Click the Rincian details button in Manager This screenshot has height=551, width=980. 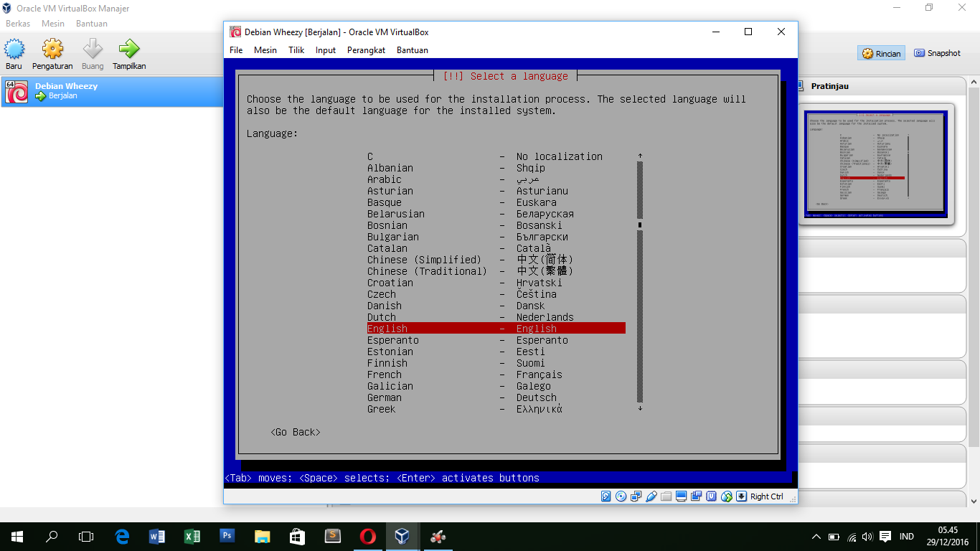click(881, 53)
